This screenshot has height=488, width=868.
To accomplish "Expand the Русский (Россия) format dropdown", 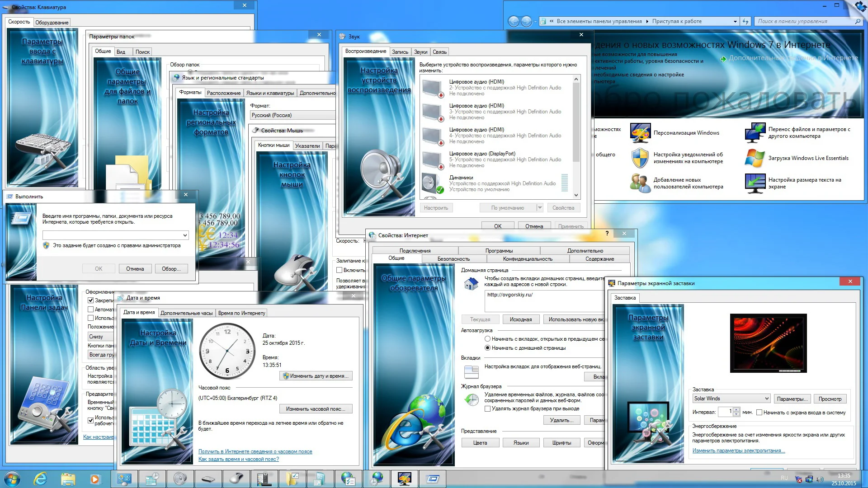I will tap(292, 115).
